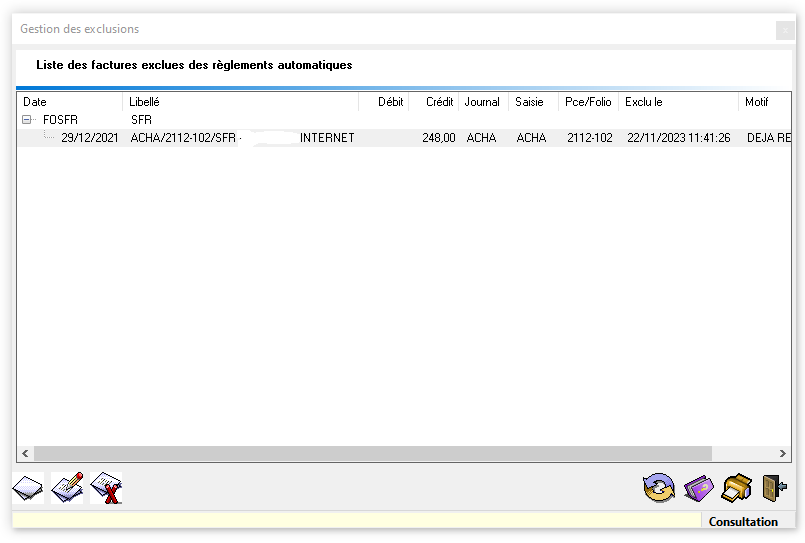Click the Débit column header
Viewport: 805px width, 543px height.
click(x=384, y=102)
